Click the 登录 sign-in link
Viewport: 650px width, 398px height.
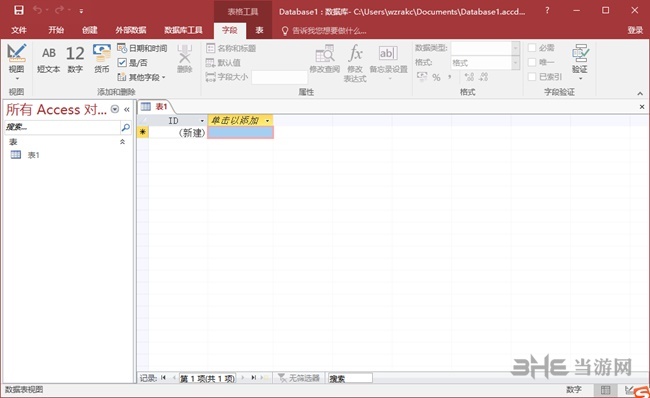coord(635,30)
